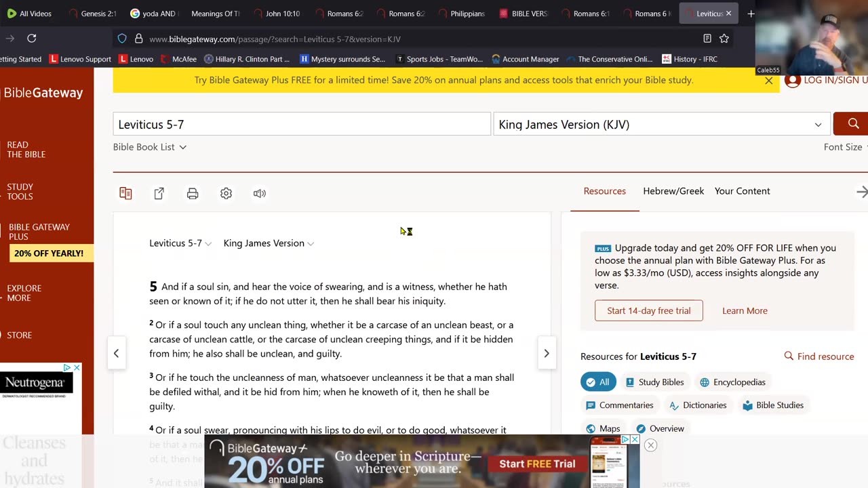Open Account Manager bookmark
868x488 pixels.
[x=525, y=59]
